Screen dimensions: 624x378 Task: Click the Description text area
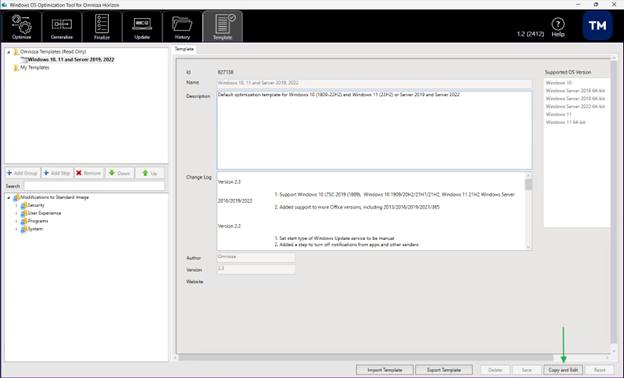(x=374, y=130)
